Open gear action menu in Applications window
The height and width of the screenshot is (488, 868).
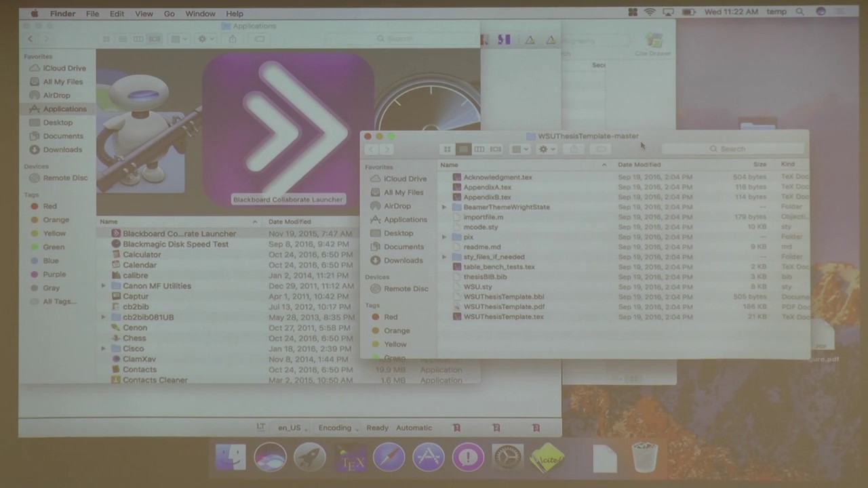[205, 39]
